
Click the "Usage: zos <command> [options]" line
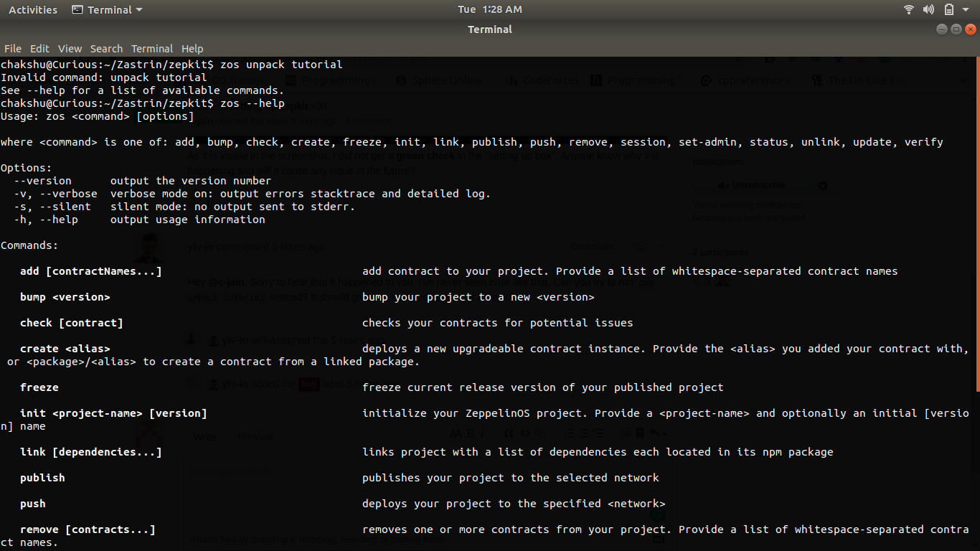[x=98, y=116]
